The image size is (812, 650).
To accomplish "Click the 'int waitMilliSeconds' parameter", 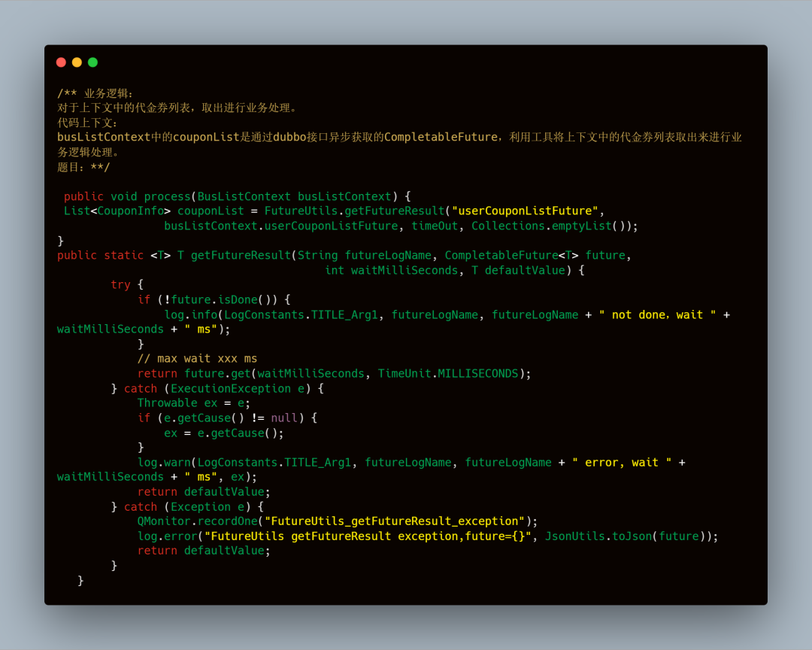I will point(392,270).
